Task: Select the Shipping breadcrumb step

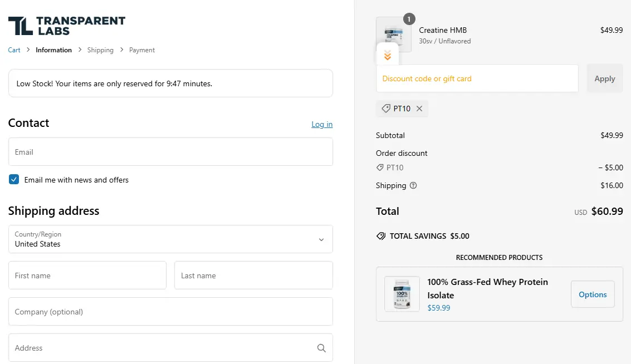Action: [x=100, y=50]
